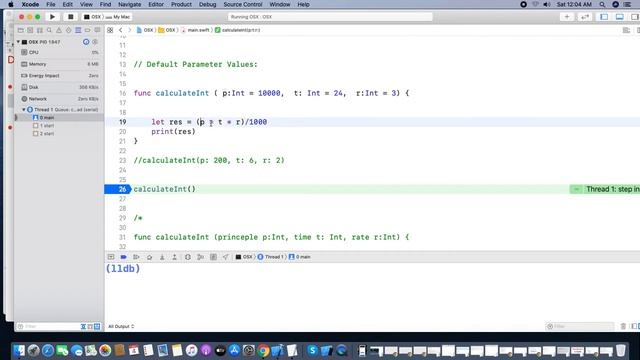The height and width of the screenshot is (360, 640).
Task: Run the OSX scheme with the play button
Action: point(52,17)
